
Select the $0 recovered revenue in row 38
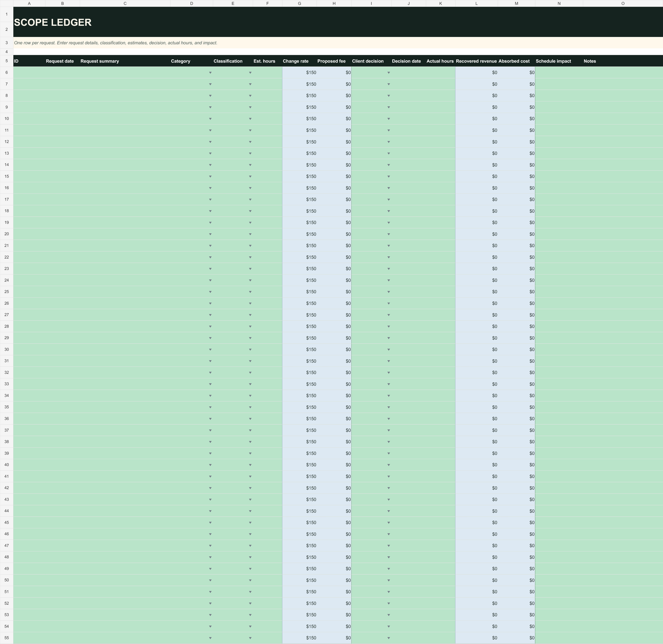coord(477,442)
